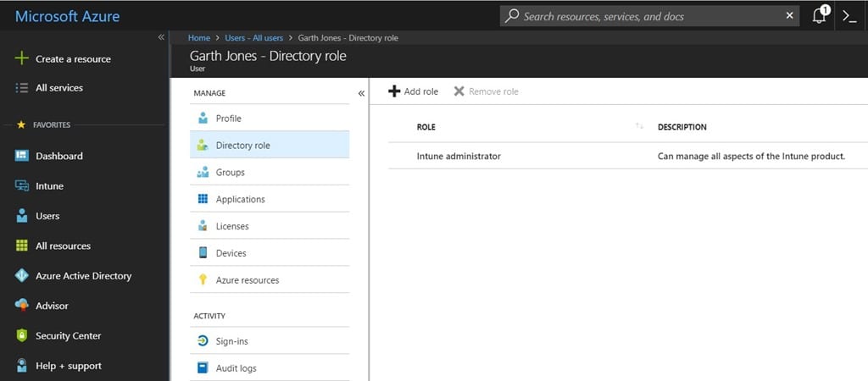Viewport: 868px width, 381px height.
Task: Click the Create a resource link text
Action: (x=73, y=58)
